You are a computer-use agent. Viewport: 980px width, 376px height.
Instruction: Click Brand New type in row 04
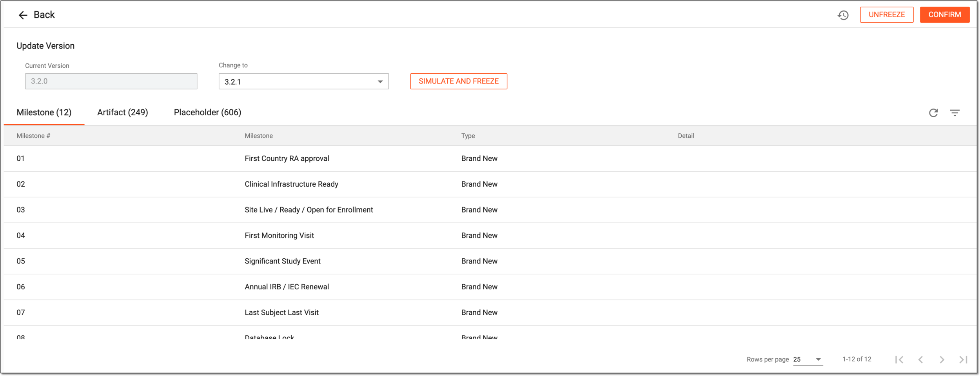pyautogui.click(x=479, y=236)
